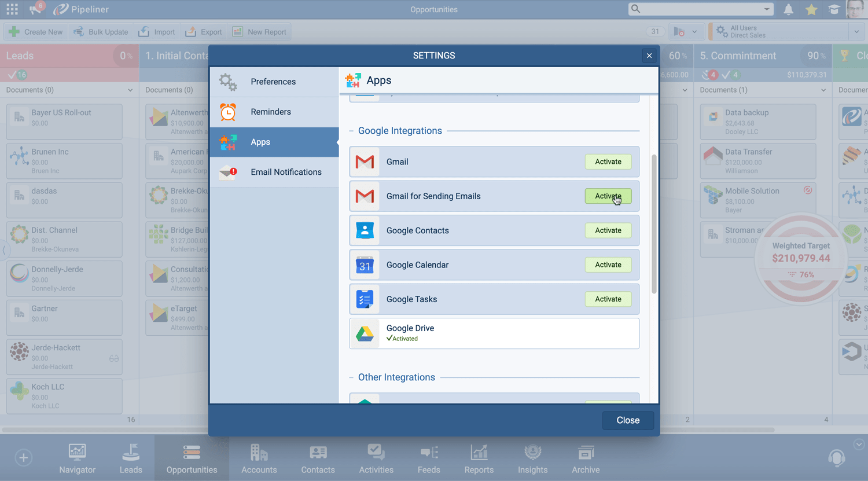Click the Google Tasks icon
Screen dimensions: 868x481
click(365, 299)
